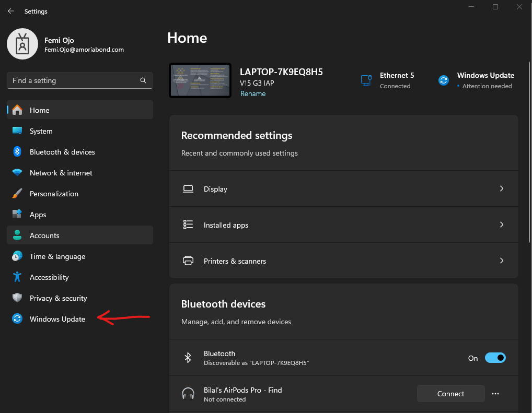Click the 'Not connected' AirPods status
Screen dimensions: 532x413
coord(225,399)
